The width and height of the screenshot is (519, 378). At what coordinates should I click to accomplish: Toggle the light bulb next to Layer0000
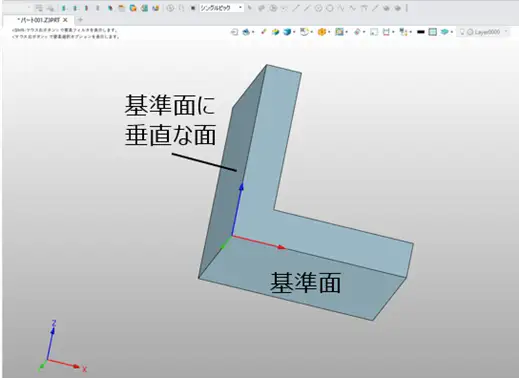[x=462, y=32]
